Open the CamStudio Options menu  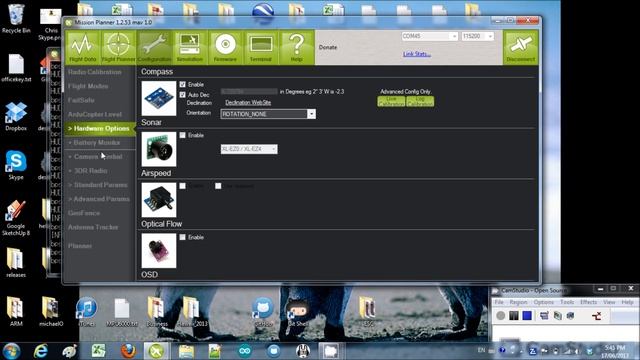click(x=544, y=302)
